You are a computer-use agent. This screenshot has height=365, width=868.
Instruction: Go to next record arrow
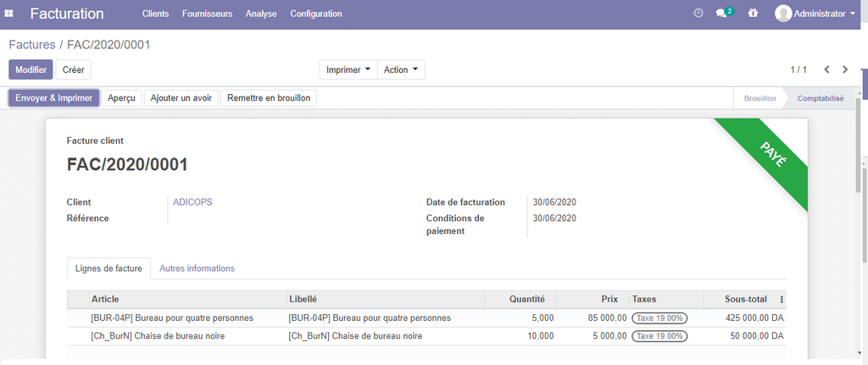tap(845, 69)
